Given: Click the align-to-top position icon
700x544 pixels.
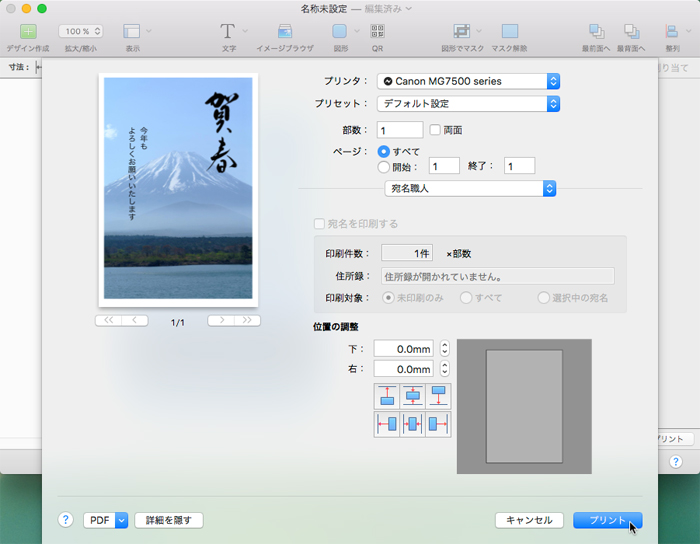Looking at the screenshot, I should pos(387,396).
